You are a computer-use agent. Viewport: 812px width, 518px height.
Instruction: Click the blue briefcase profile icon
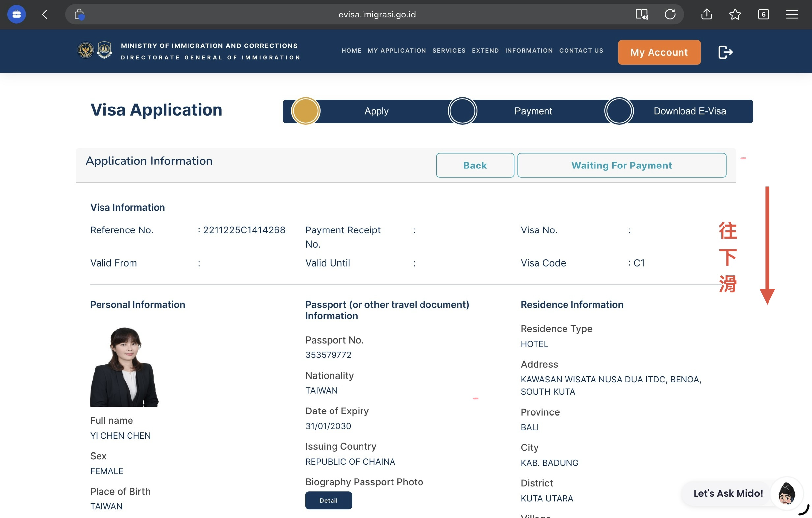click(16, 14)
